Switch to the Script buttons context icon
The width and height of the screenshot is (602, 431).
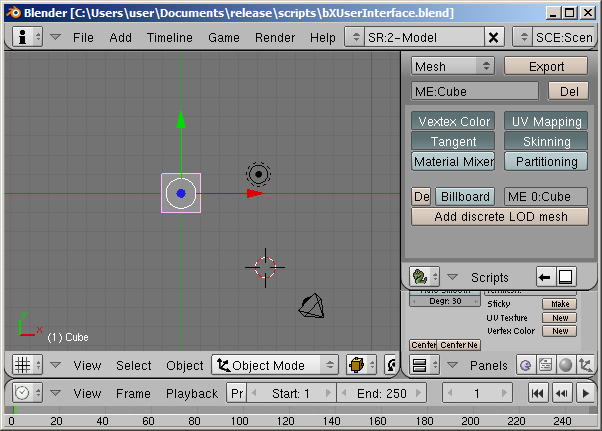[x=545, y=365]
